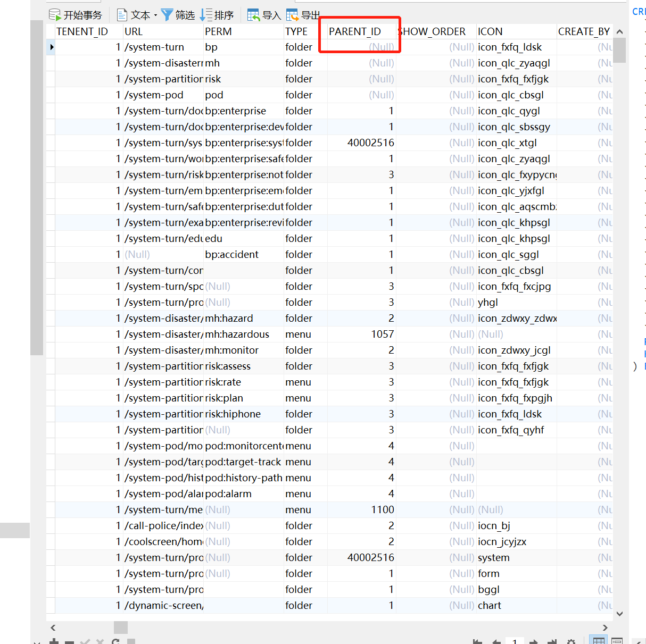Select the TENENT_ID column header
Screen dimensions: 646x644
[x=89, y=31]
